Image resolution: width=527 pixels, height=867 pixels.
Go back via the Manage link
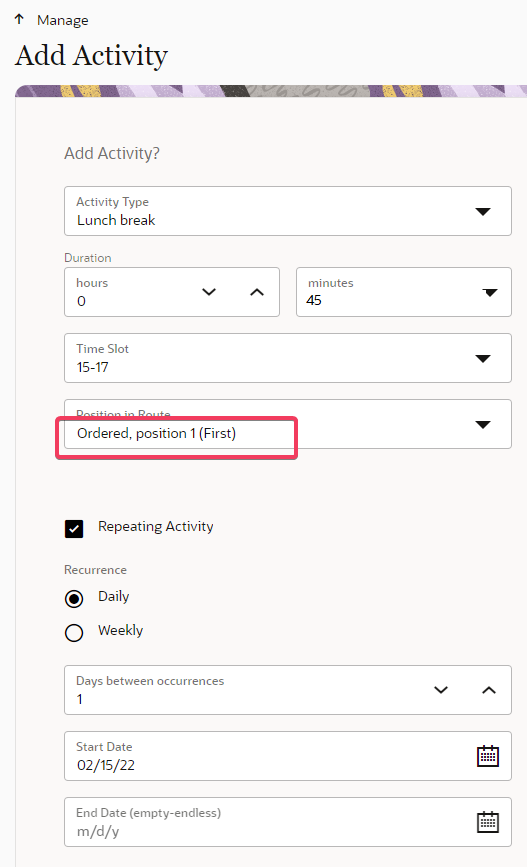[x=62, y=20]
